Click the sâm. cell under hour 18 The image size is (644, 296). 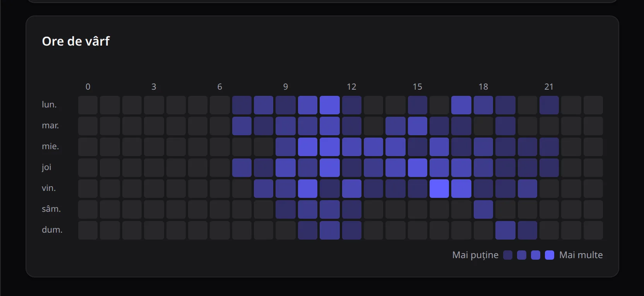pos(483,209)
